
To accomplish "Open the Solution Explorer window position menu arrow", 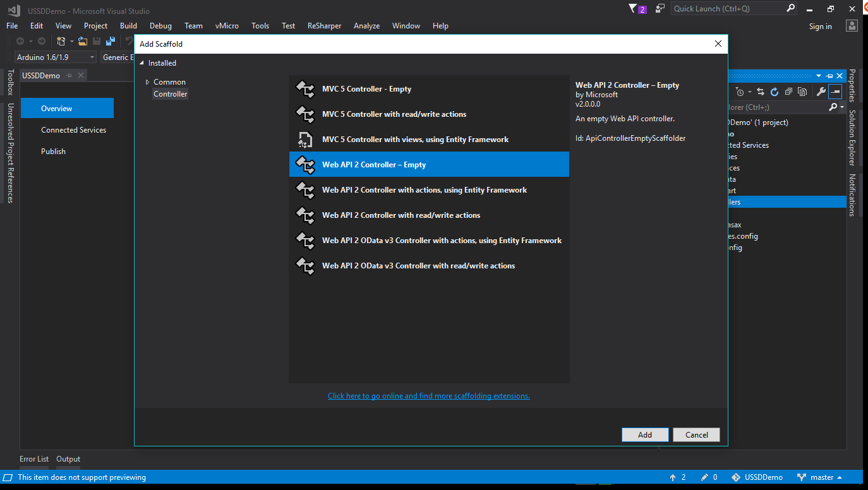I will pos(819,75).
